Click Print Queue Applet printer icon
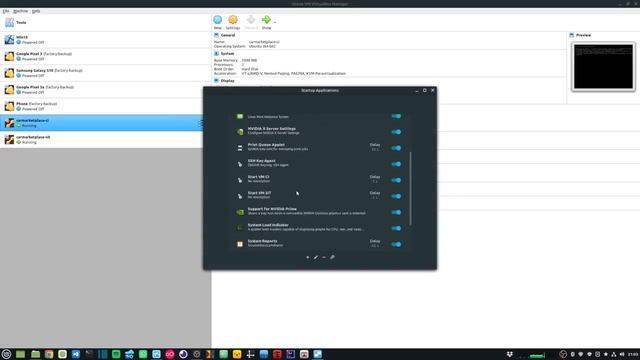Viewport: 640px width, 360px height. point(240,148)
